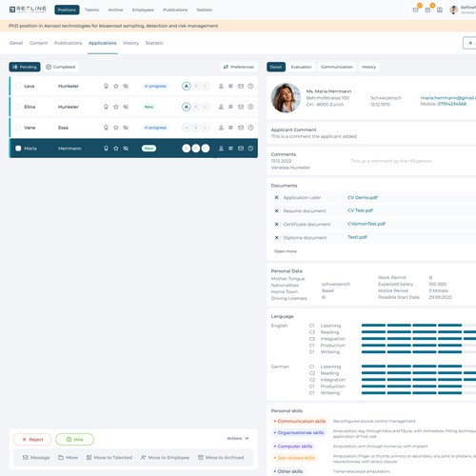Select rating A for Elina Hunkeler
Viewport: 476px width, 476px height.
pos(187,107)
